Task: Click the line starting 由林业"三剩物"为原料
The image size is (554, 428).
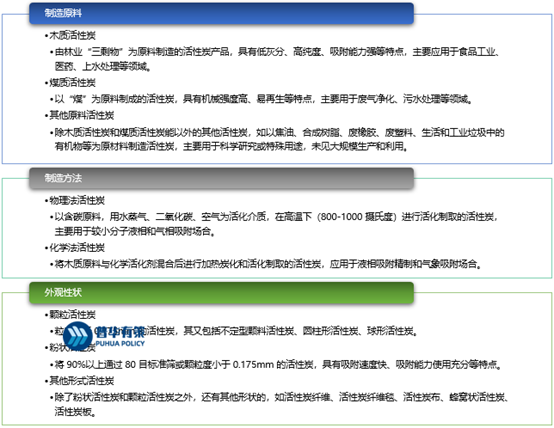Action: [278, 52]
